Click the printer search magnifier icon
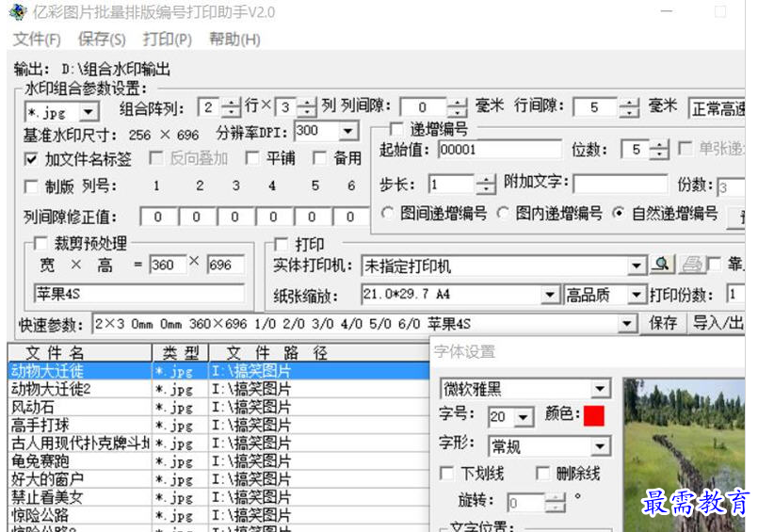 [x=662, y=266]
